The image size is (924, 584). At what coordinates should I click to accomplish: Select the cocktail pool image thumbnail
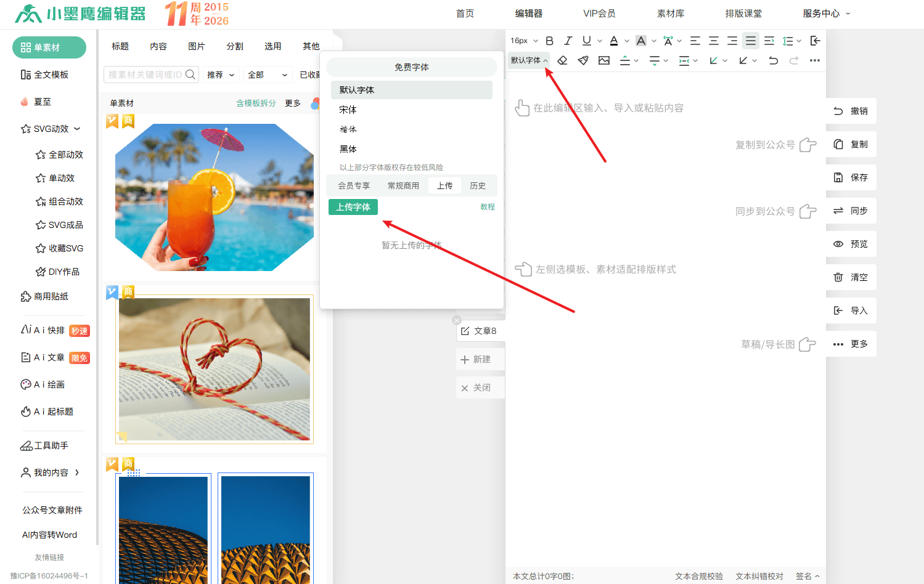[215, 197]
